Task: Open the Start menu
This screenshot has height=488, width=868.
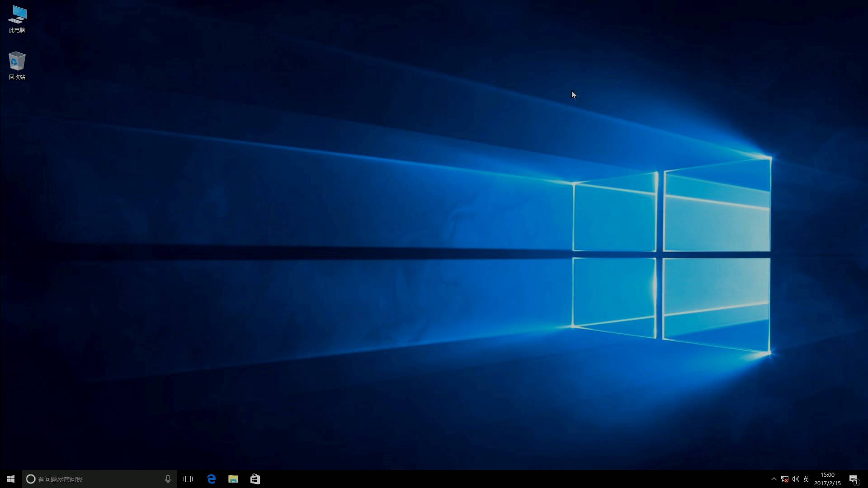Action: [x=11, y=479]
